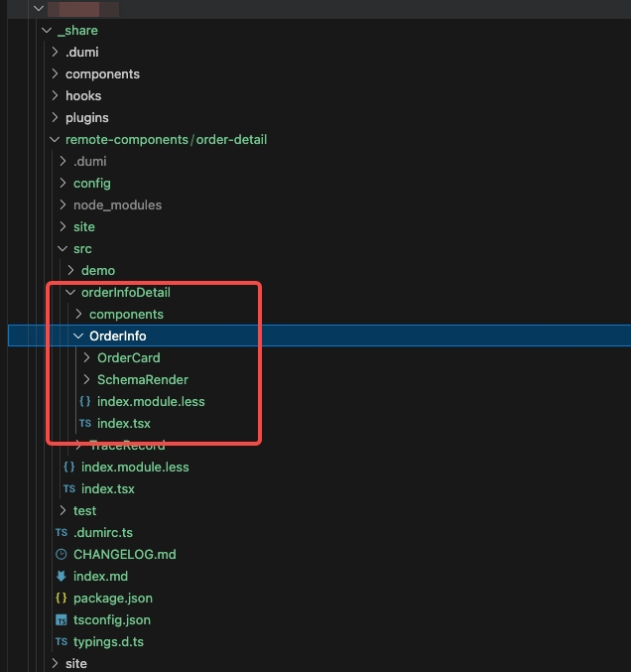Image resolution: width=631 pixels, height=672 pixels.
Task: Click the braces icon of index.module.less below the red box
Action: 69,467
